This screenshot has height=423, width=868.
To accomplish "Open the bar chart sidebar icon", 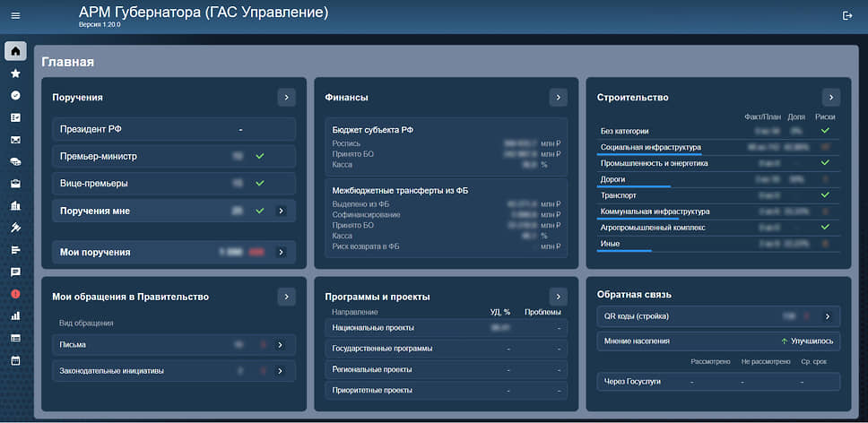I will pyautogui.click(x=15, y=316).
